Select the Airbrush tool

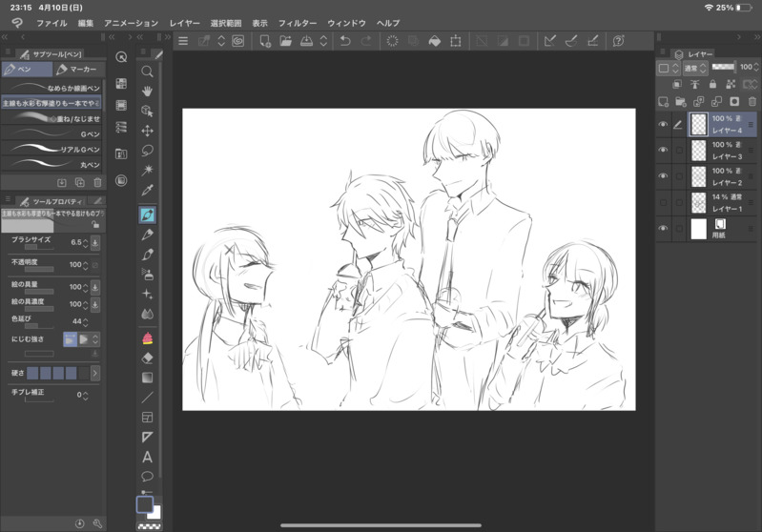(147, 275)
